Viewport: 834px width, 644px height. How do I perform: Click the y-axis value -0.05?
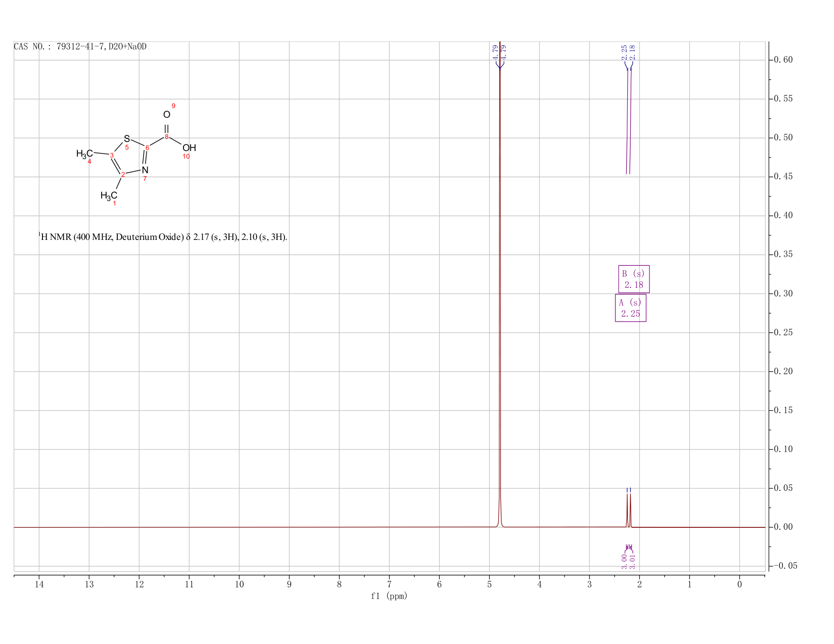point(785,566)
